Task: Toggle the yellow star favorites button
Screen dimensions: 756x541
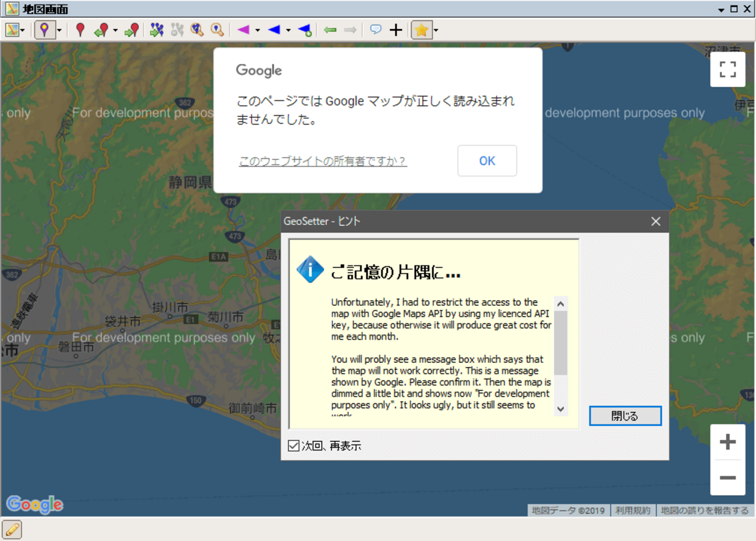Action: [422, 30]
